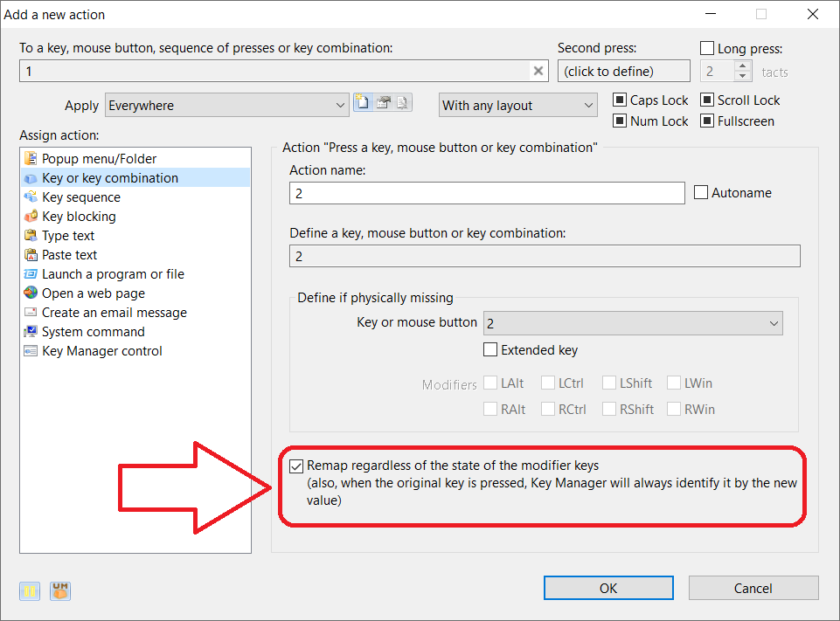Select Key blocking action
Viewport: 840px width, 621px height.
click(135, 217)
